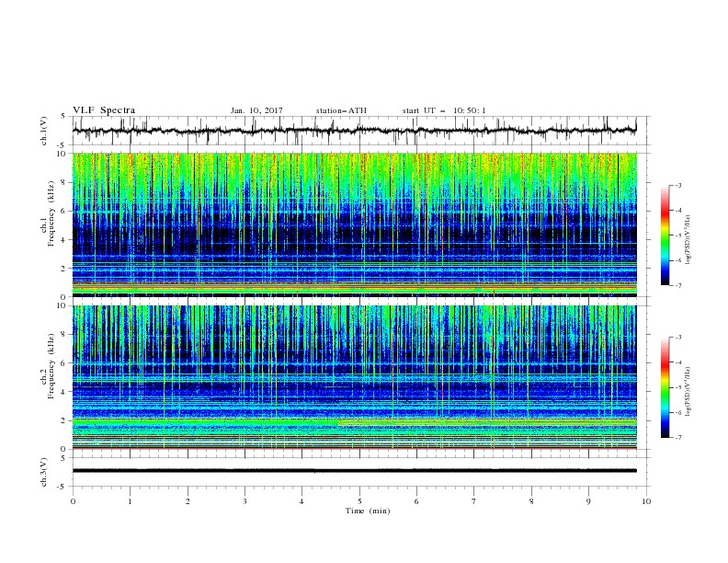Click the 'ch.1(V)' axis label

(x=44, y=131)
